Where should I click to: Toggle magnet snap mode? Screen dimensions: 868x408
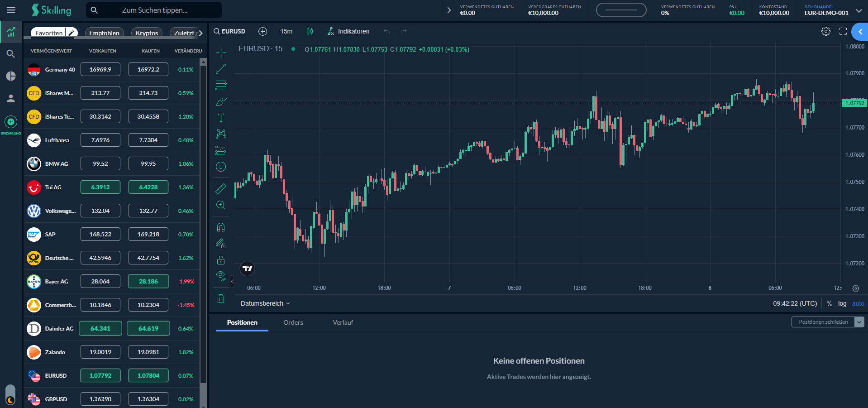pos(221,227)
